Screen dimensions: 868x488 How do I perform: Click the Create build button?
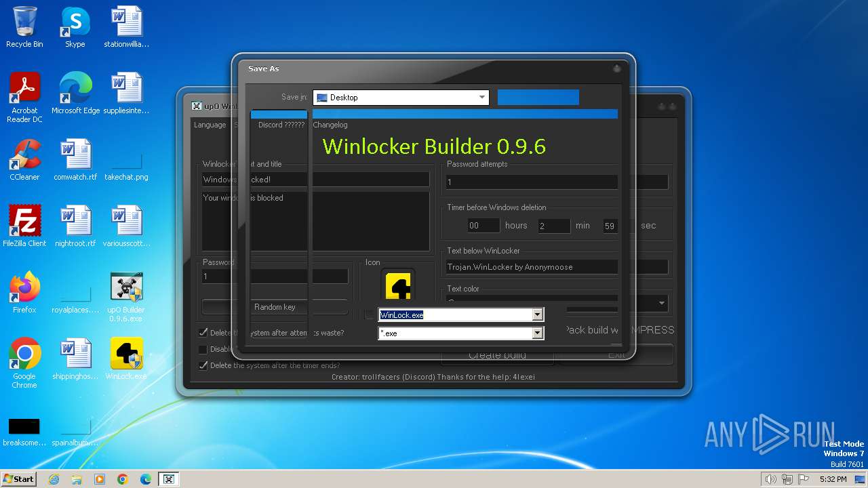point(498,355)
